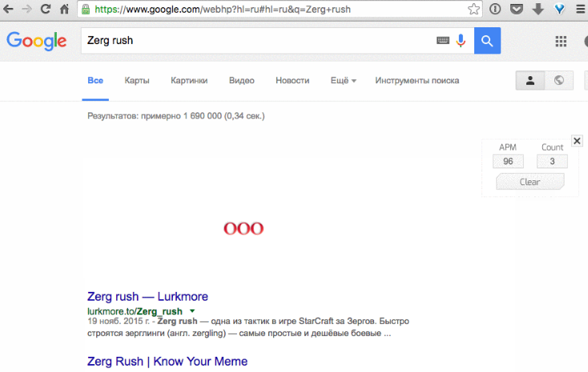Toggle personal results with person icon
Screen dimensions: 588x372
coord(530,80)
